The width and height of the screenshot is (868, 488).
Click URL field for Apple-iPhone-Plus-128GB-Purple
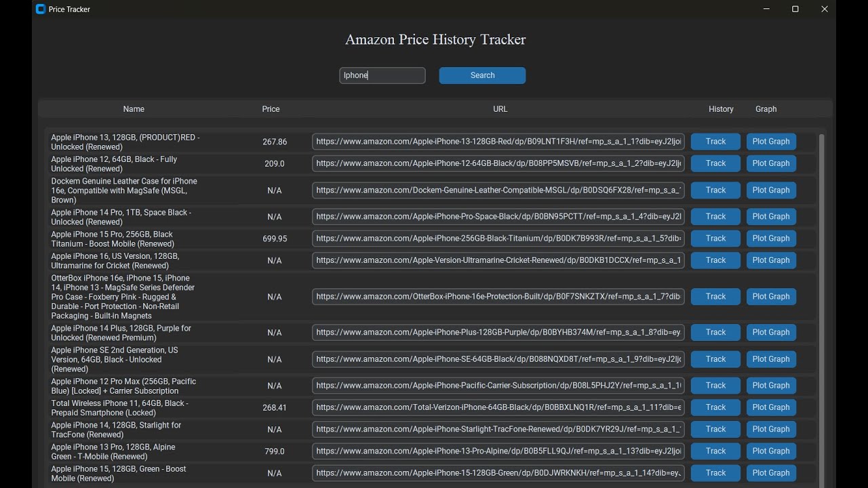click(x=498, y=333)
